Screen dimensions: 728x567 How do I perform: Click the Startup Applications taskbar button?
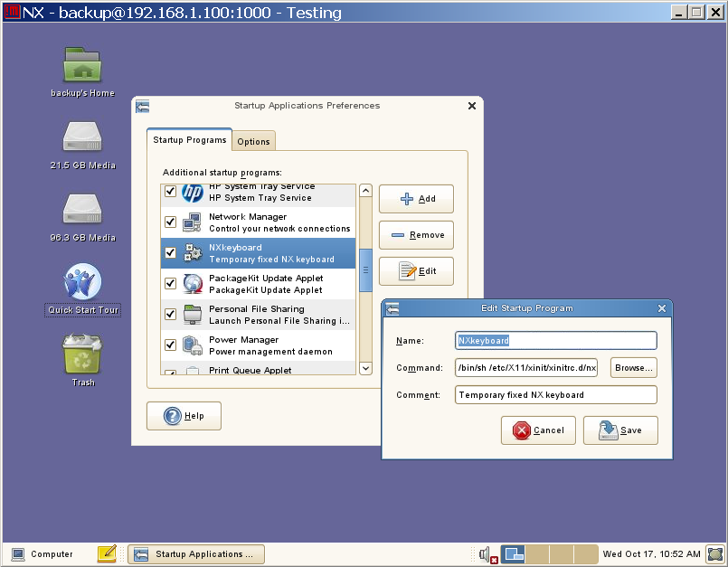pyautogui.click(x=196, y=554)
